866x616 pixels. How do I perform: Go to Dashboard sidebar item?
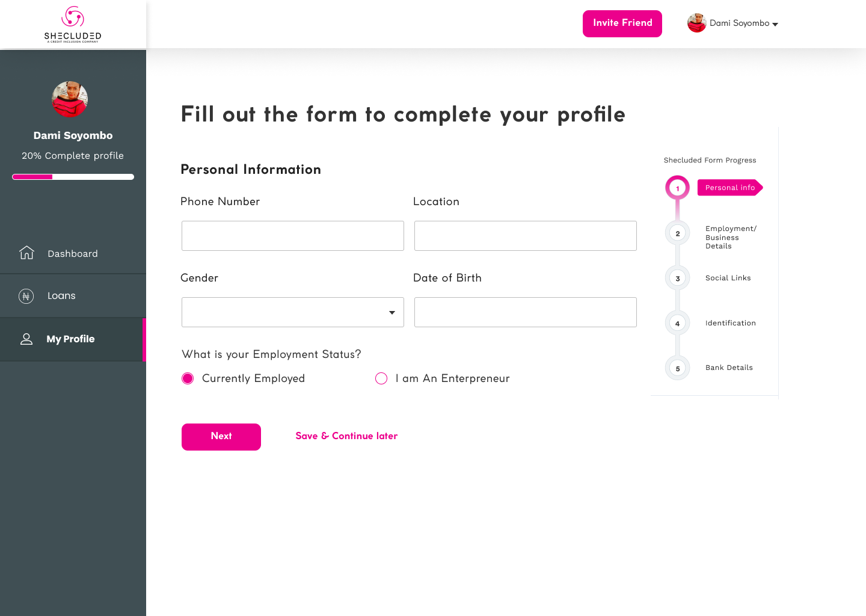click(73, 253)
